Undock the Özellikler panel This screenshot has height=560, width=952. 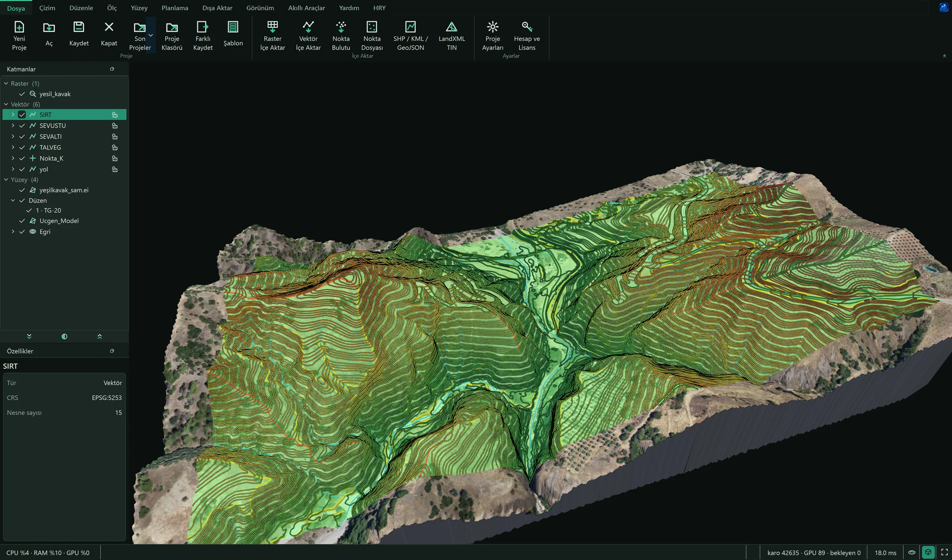(112, 351)
